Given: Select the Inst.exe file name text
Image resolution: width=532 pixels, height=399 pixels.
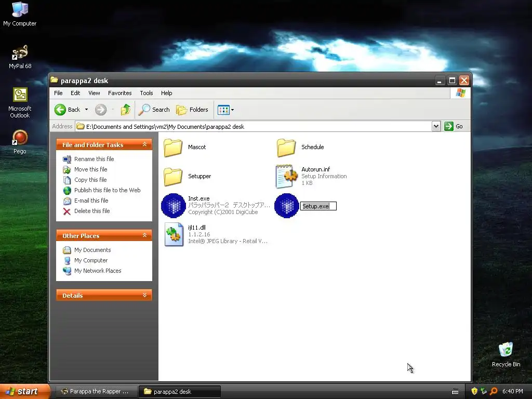Looking at the screenshot, I should pyautogui.click(x=199, y=198).
